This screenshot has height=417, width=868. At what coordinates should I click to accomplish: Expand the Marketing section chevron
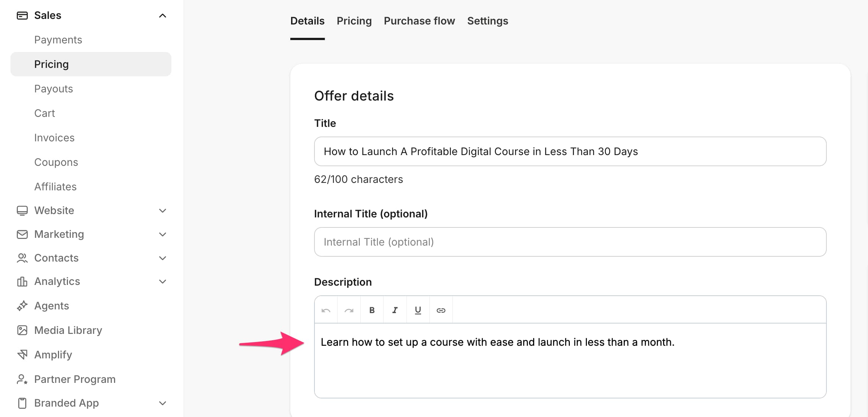(163, 234)
